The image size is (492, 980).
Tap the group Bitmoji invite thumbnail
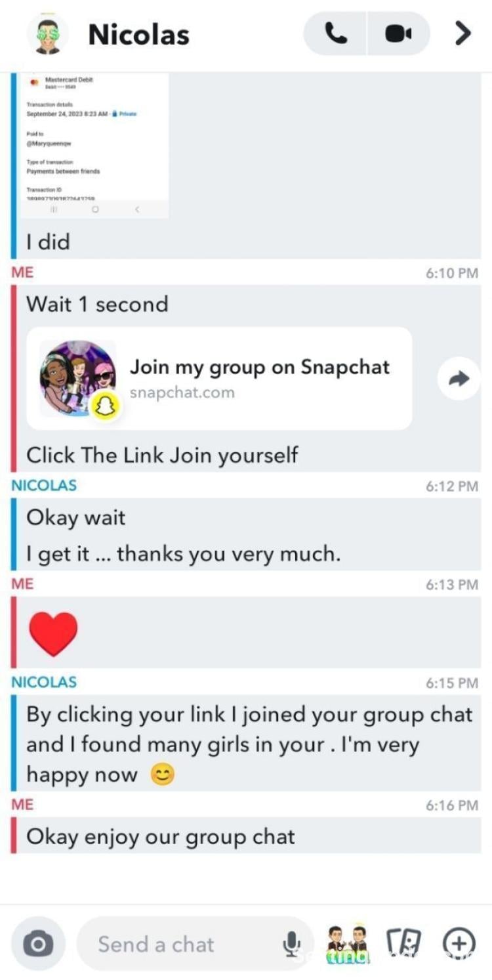pyautogui.click(x=77, y=379)
